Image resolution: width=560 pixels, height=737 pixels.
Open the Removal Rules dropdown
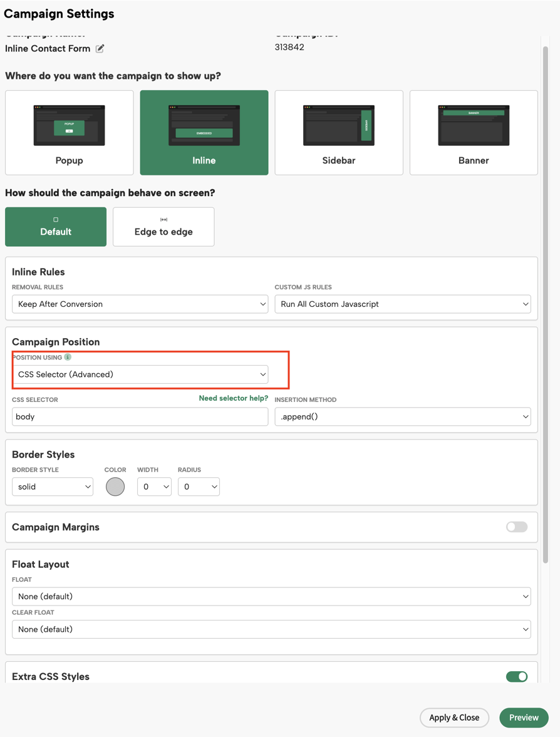(x=140, y=304)
